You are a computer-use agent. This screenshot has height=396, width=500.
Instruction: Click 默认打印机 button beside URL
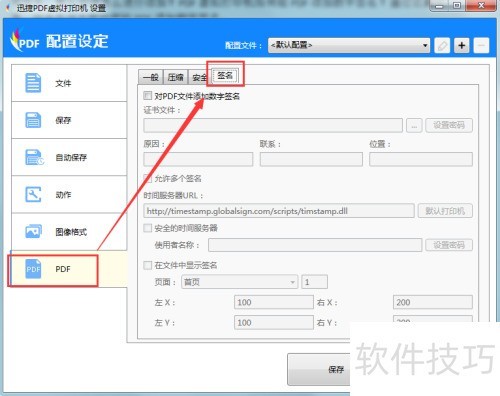(x=445, y=211)
